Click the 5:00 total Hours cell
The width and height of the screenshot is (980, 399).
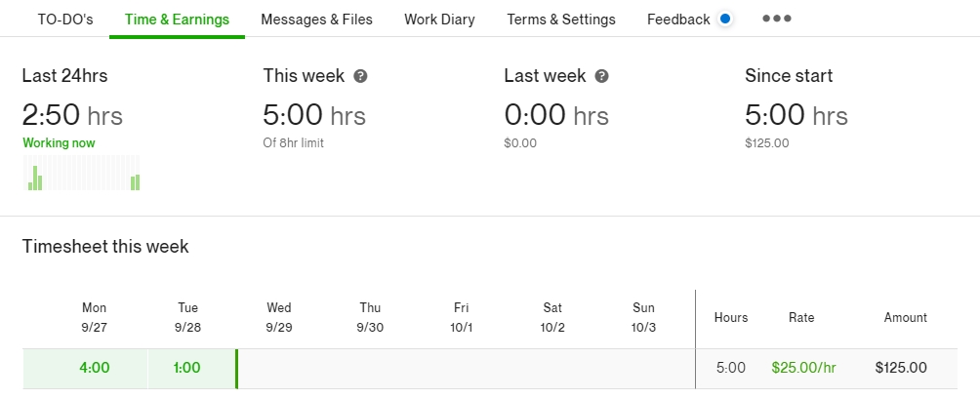point(731,368)
